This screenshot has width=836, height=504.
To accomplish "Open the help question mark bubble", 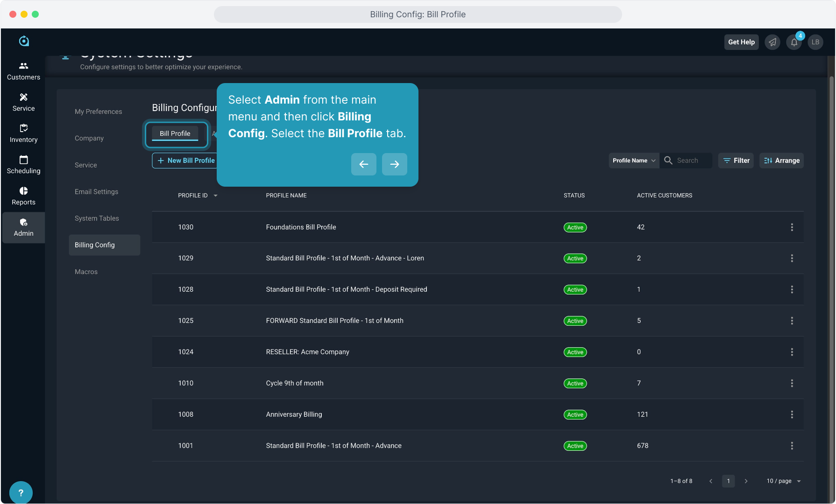I will 21,492.
